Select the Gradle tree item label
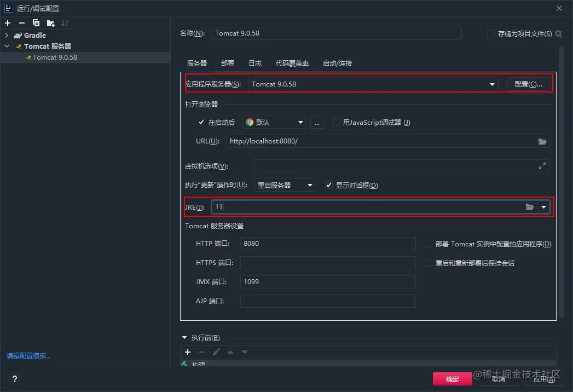Image resolution: width=573 pixels, height=392 pixels. click(35, 36)
